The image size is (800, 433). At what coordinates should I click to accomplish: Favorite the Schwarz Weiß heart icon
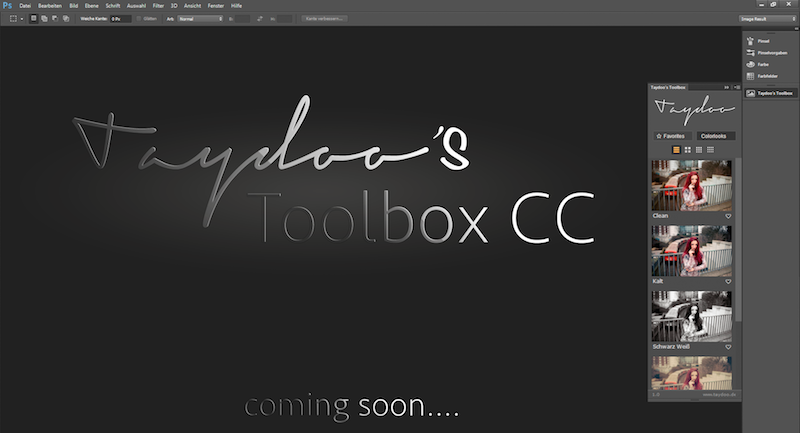tap(728, 347)
